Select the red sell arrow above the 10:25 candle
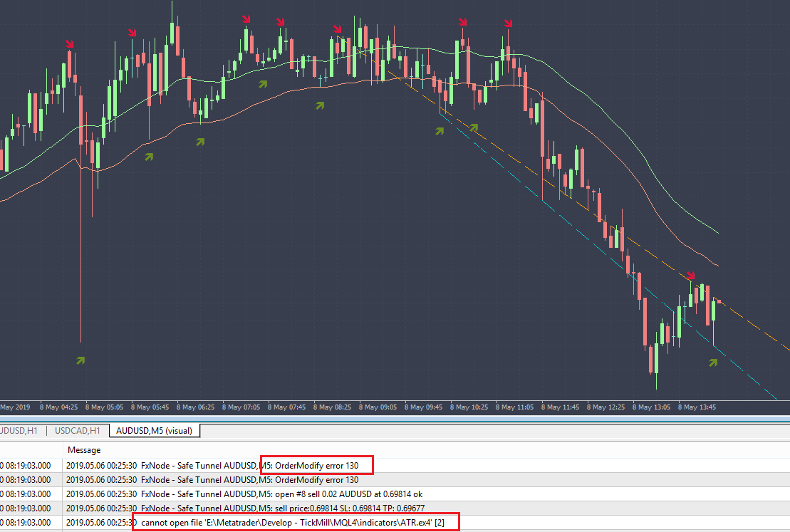790x532 pixels. pyautogui.click(x=463, y=22)
